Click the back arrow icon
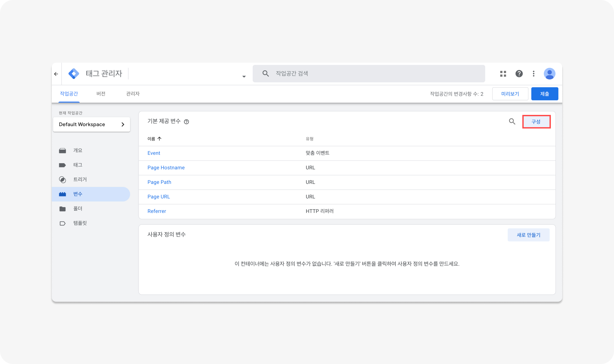The image size is (614, 364). (56, 74)
